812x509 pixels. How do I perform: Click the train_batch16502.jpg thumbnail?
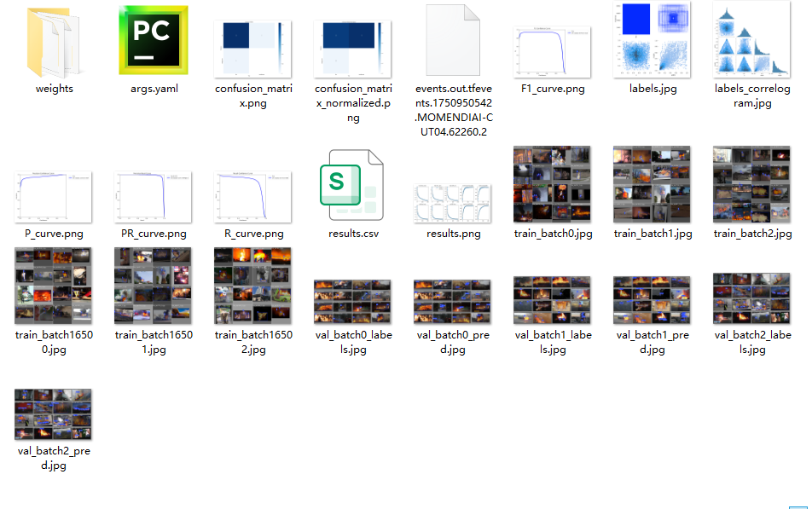[x=252, y=286]
